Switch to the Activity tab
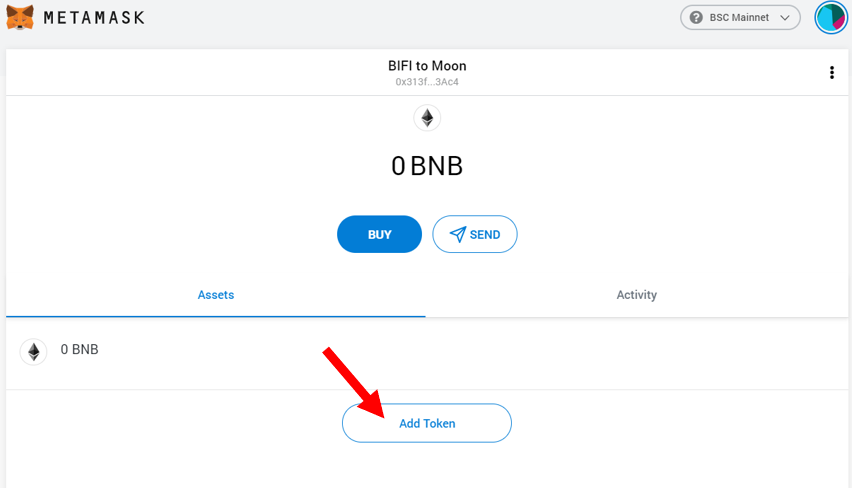The height and width of the screenshot is (488, 852). point(637,295)
